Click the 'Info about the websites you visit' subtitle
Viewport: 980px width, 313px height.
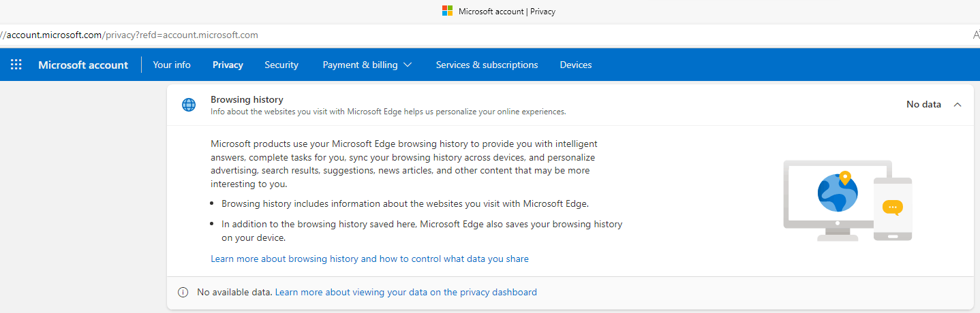[x=388, y=111]
